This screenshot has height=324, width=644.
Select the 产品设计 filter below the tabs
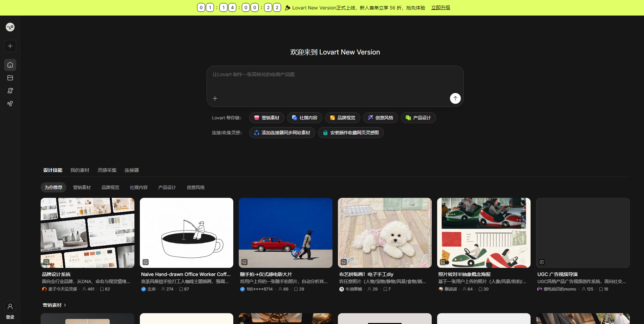pos(167,187)
